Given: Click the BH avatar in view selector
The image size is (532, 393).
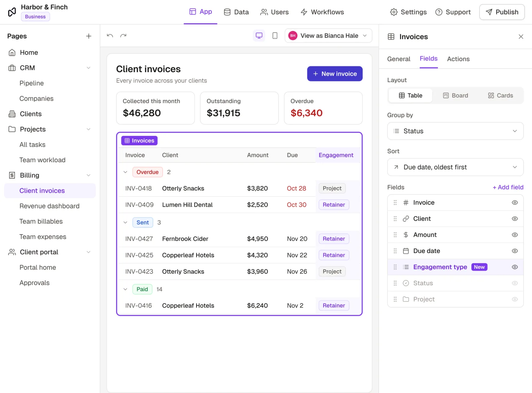Looking at the screenshot, I should [x=293, y=36].
